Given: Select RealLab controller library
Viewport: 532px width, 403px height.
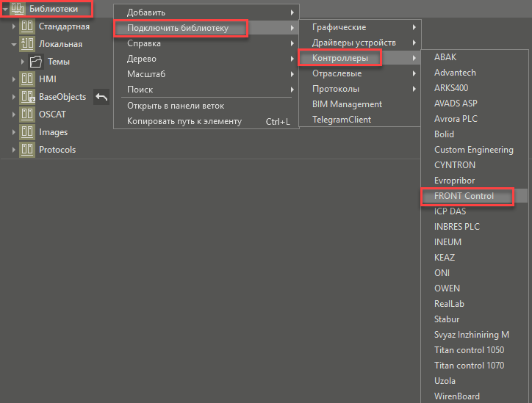Looking at the screenshot, I should pos(475,304).
